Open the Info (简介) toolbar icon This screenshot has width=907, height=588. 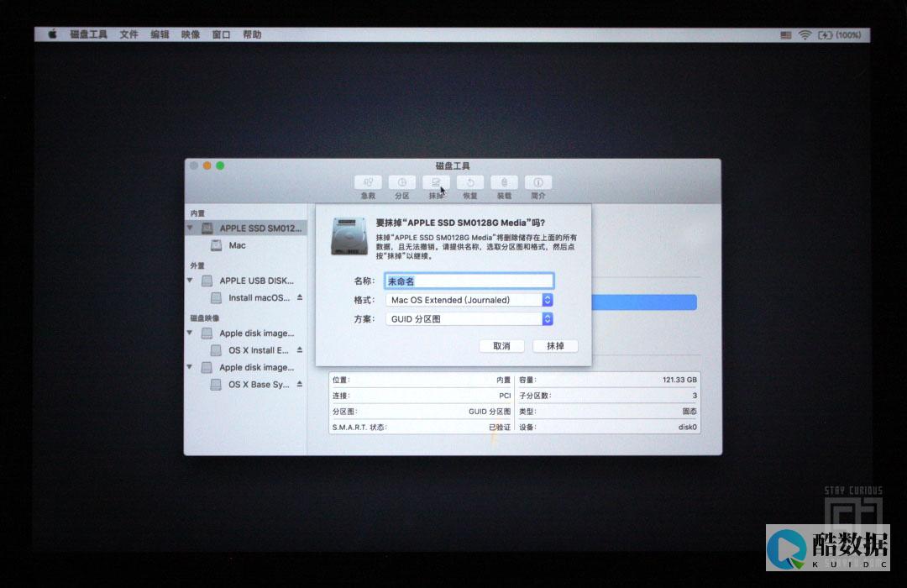point(538,183)
